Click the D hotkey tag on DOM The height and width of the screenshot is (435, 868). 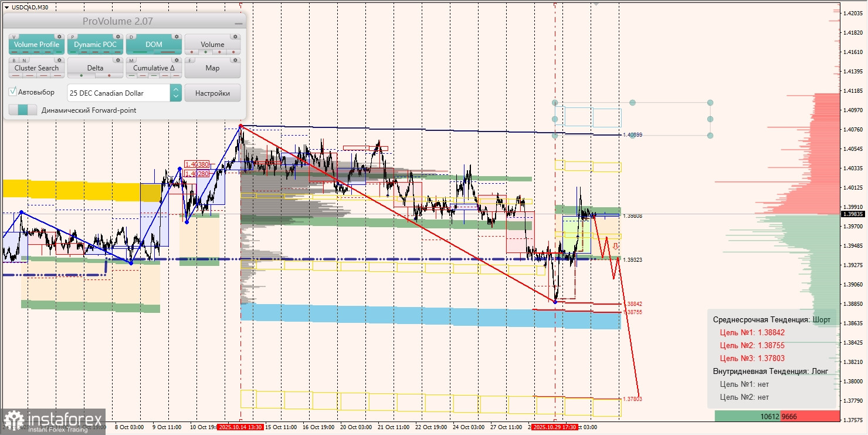click(x=132, y=36)
